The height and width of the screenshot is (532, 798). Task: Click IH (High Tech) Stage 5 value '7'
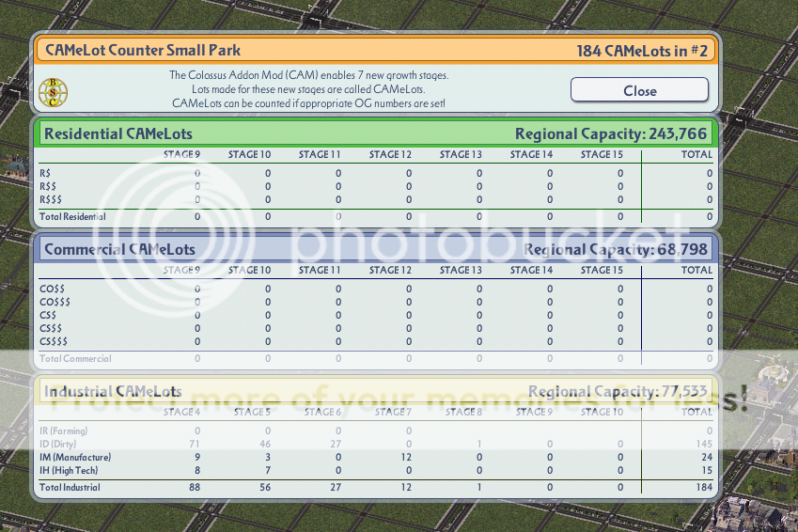[268, 470]
